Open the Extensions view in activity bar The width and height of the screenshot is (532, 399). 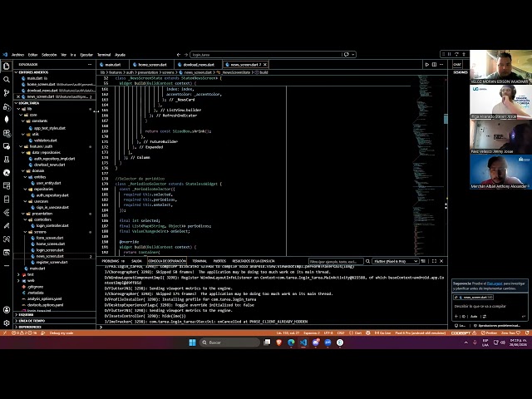(x=7, y=133)
